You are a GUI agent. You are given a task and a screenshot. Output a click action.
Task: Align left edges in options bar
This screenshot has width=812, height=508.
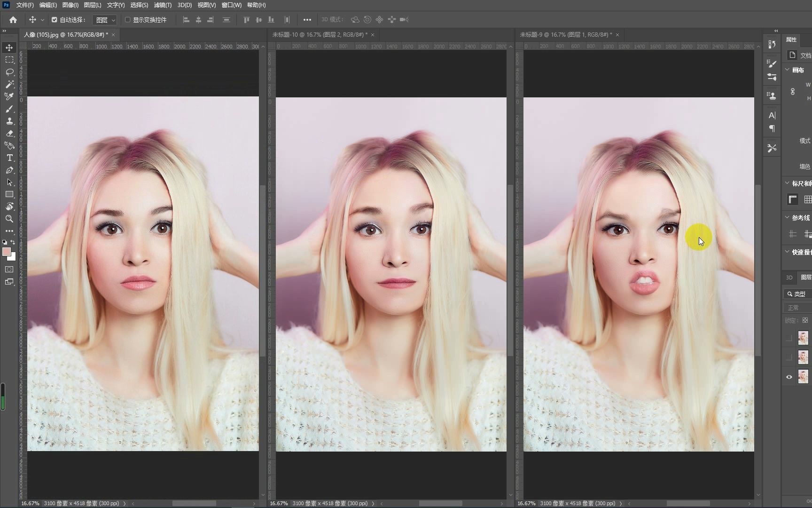[x=186, y=20]
